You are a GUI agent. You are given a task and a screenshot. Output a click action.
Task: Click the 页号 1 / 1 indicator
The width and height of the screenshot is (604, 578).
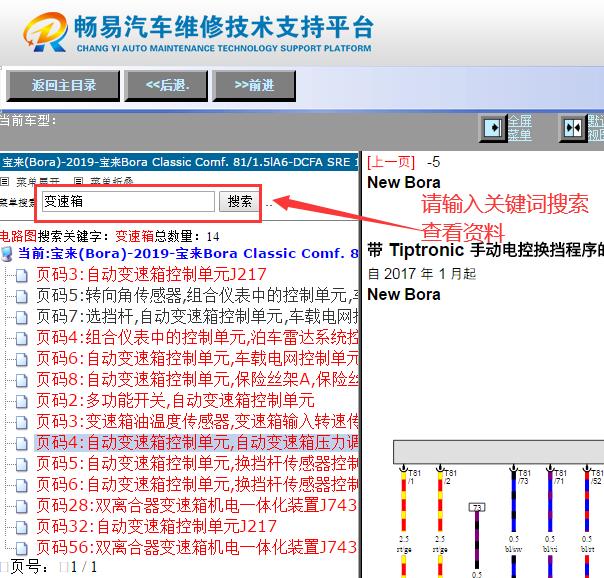tap(54, 567)
